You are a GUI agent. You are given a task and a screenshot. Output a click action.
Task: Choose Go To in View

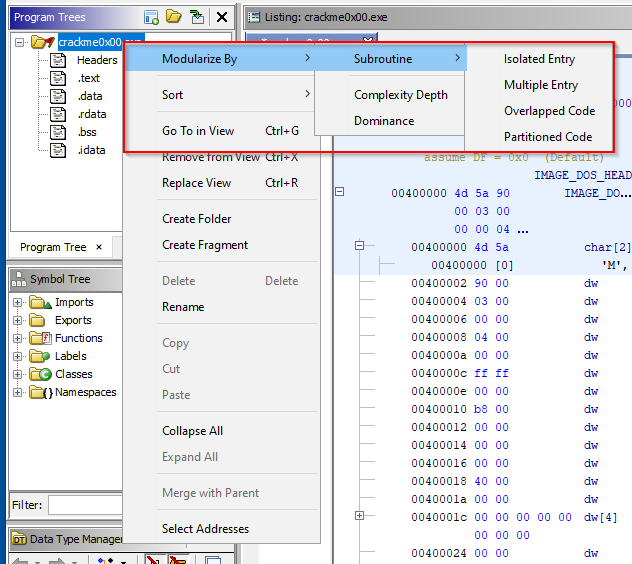(x=220, y=131)
